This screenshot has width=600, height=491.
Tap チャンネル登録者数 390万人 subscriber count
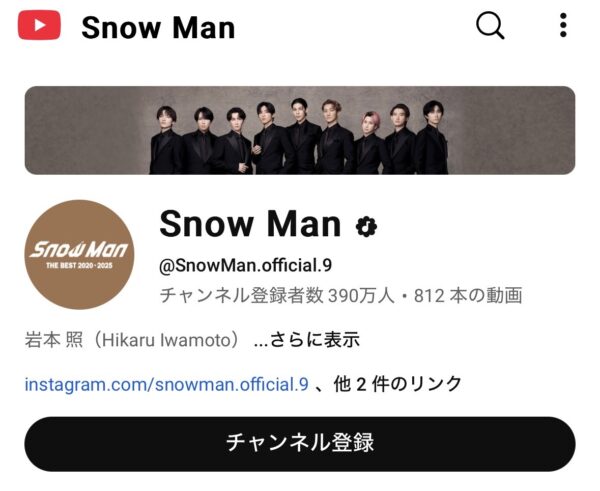(x=277, y=295)
